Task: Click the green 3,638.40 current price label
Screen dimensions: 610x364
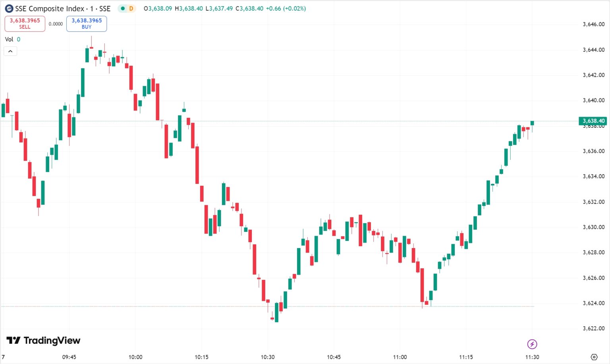Action: coord(593,121)
